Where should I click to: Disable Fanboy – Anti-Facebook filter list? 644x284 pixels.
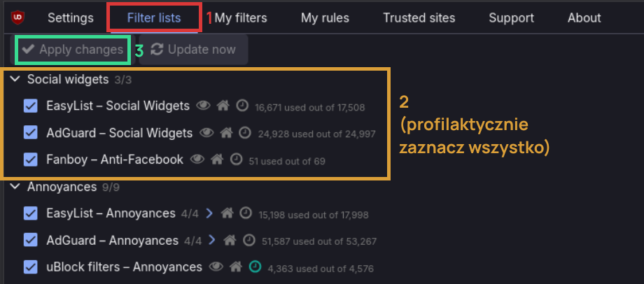(x=31, y=159)
